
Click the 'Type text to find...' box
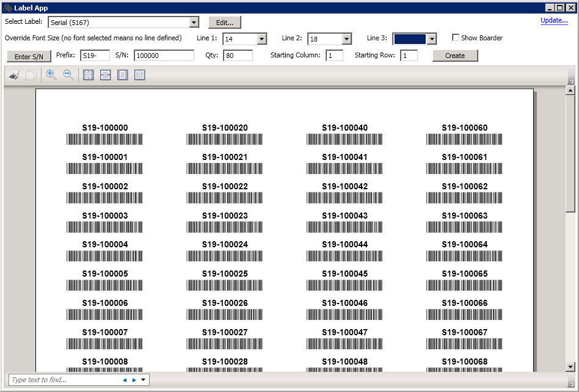click(65, 380)
